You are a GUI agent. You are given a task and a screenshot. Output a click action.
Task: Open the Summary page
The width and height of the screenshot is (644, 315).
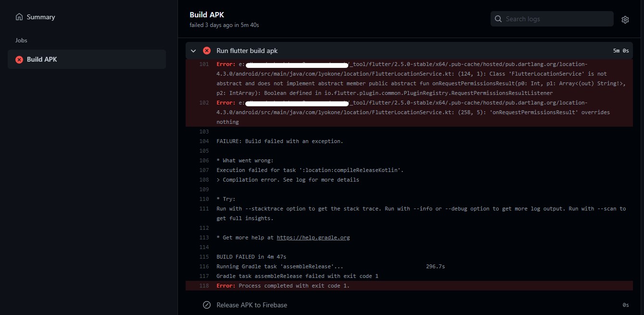tap(40, 16)
